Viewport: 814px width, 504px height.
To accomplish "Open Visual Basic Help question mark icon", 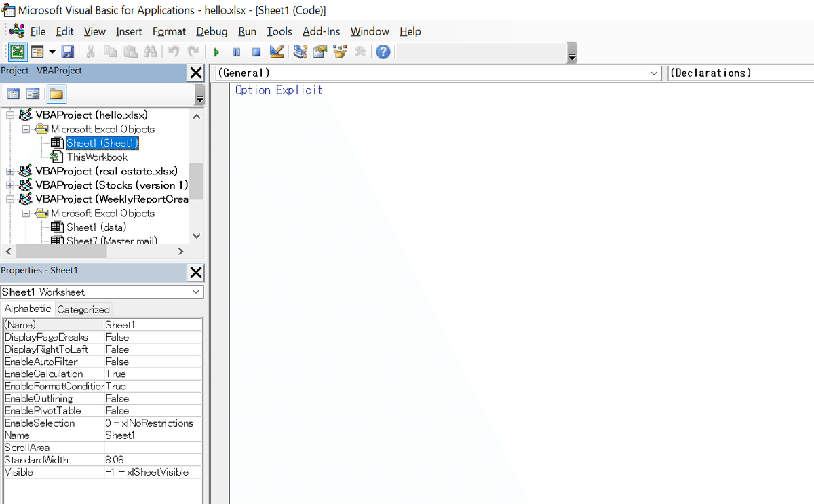I will pos(383,52).
